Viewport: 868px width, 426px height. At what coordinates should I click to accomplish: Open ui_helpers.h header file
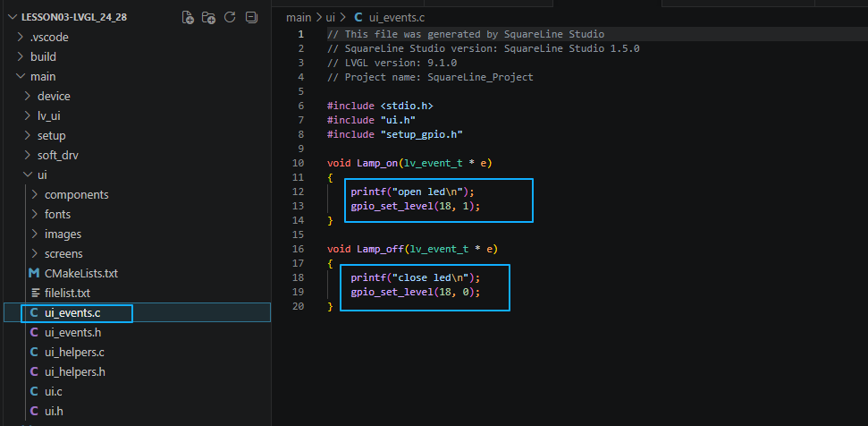75,371
